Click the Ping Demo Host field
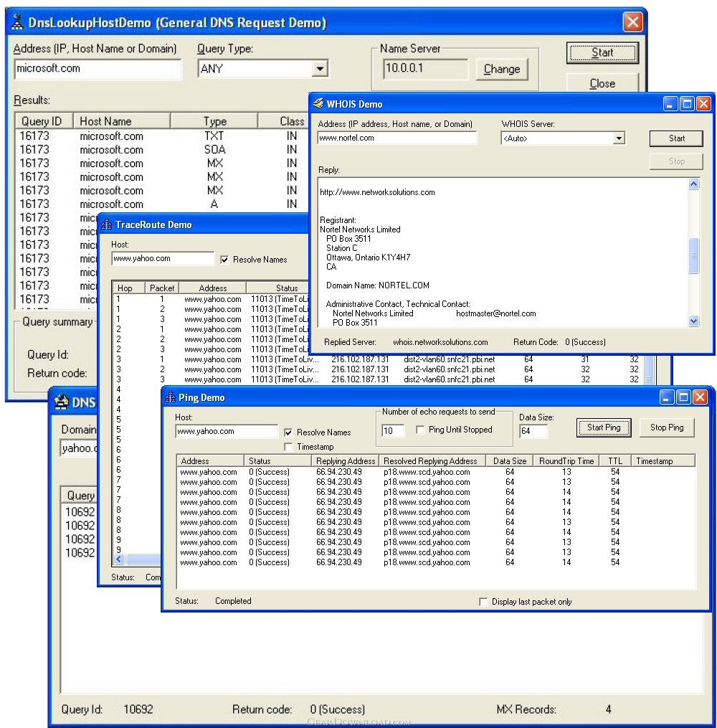Screen dimensions: 717x728 [226, 431]
